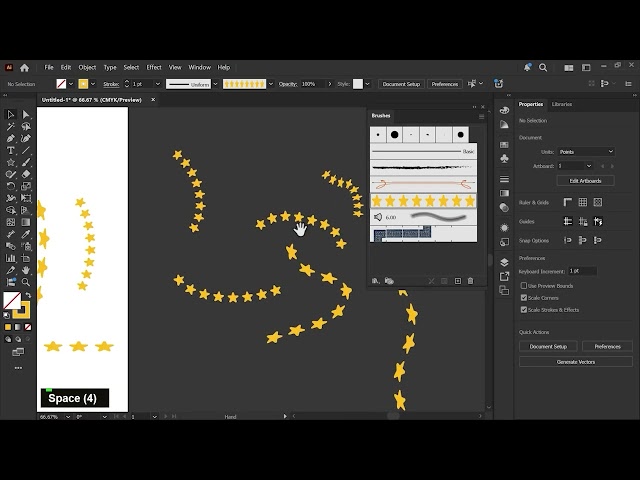
Task: Select the Artboard tool
Action: (26, 258)
